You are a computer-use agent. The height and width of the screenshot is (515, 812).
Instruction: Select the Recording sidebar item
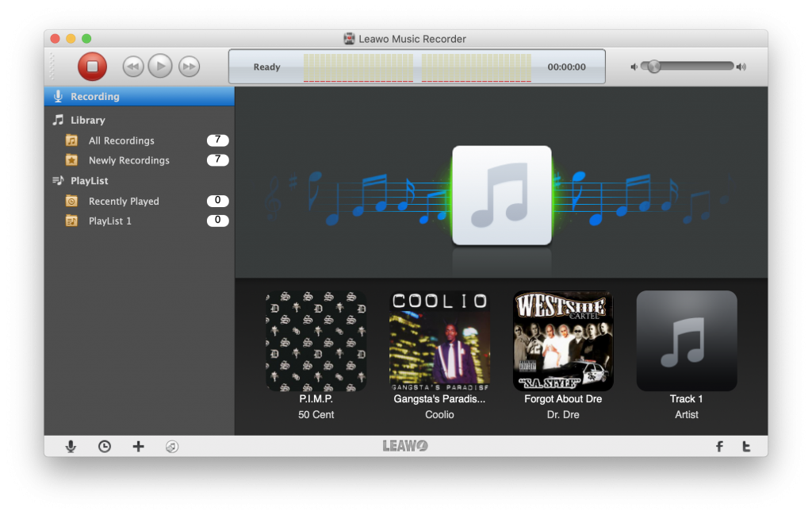140,96
